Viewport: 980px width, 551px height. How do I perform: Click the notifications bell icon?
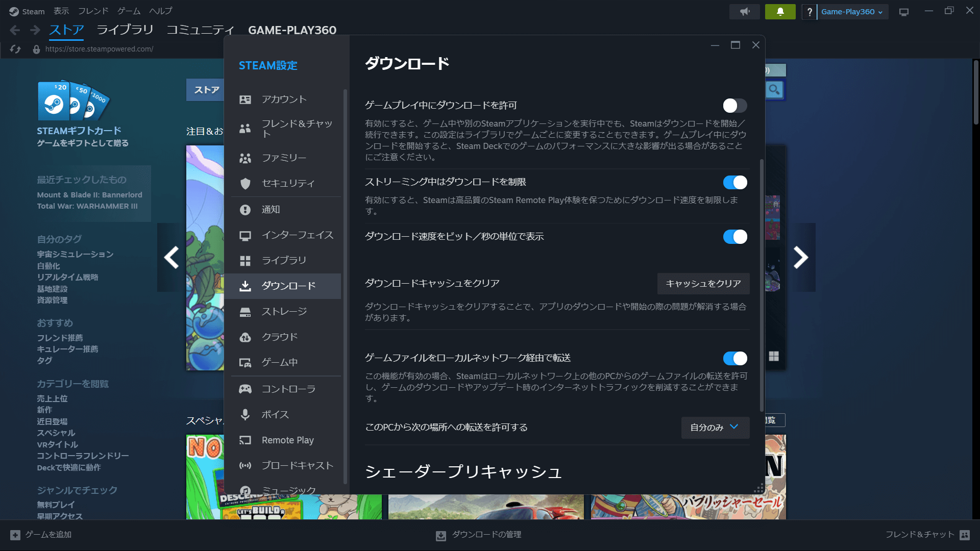pos(779,11)
